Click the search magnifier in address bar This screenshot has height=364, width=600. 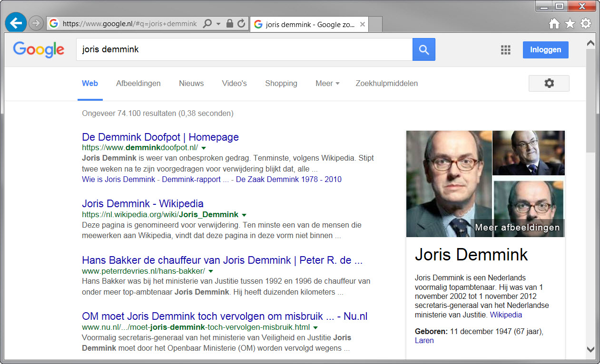[x=207, y=23]
